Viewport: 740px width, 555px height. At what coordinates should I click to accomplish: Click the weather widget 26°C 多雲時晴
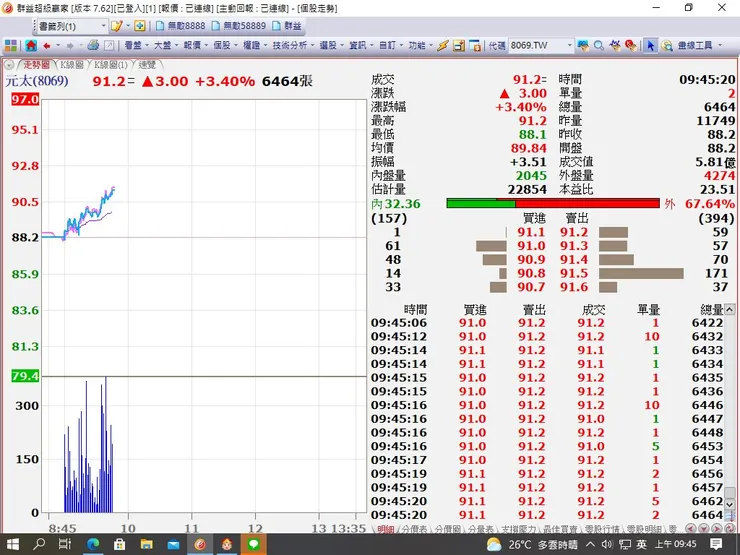(x=532, y=545)
